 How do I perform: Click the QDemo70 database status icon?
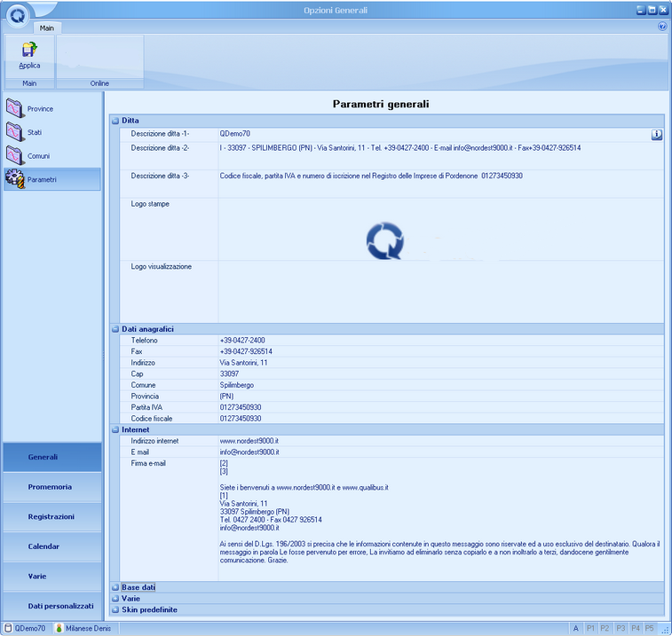click(8, 628)
